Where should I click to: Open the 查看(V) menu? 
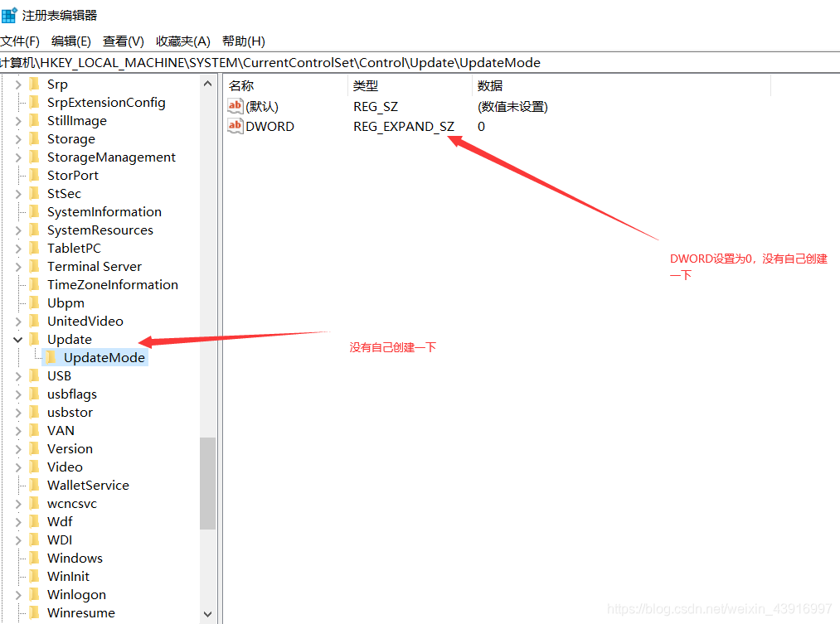click(x=123, y=41)
